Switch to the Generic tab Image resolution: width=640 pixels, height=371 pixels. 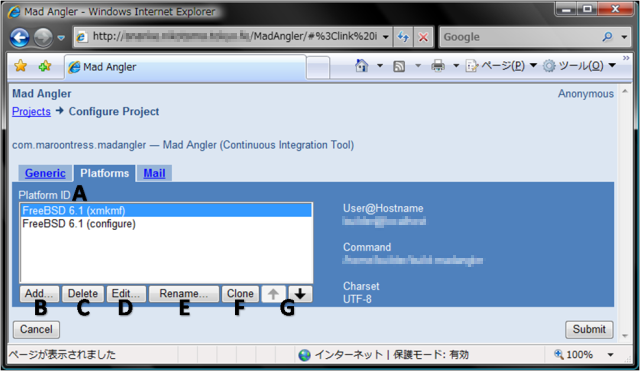pyautogui.click(x=45, y=173)
